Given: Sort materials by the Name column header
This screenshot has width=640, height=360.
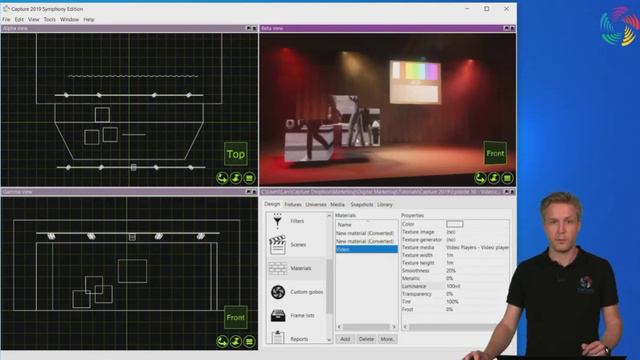Looking at the screenshot, I should (x=367, y=224).
